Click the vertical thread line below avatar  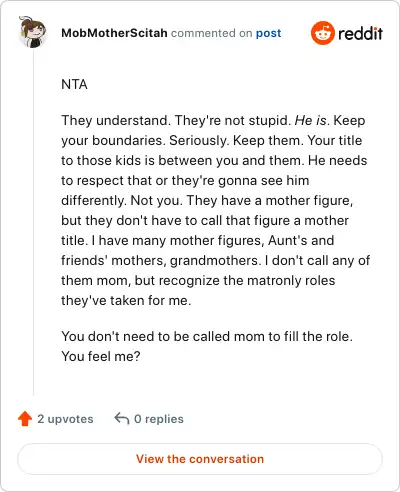[33, 222]
